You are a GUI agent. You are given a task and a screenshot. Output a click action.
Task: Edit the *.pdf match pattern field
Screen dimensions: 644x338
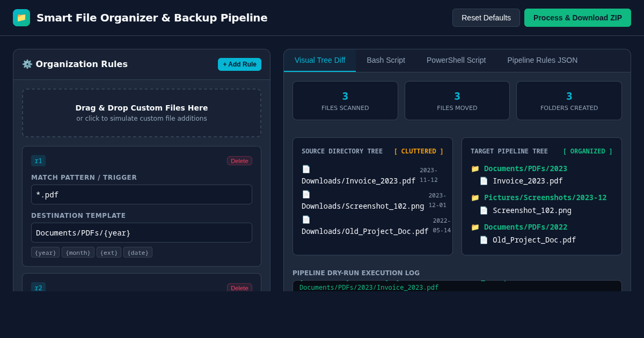pyautogui.click(x=142, y=194)
